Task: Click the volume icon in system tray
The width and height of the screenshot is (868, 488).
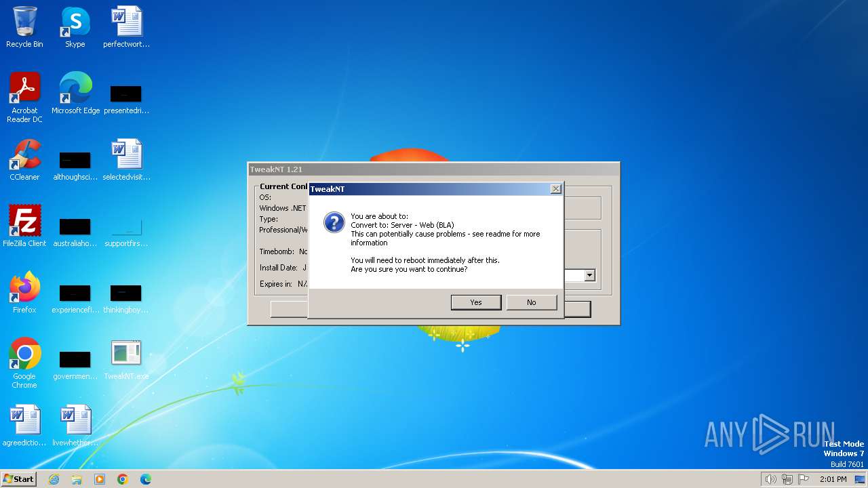Action: pos(770,479)
